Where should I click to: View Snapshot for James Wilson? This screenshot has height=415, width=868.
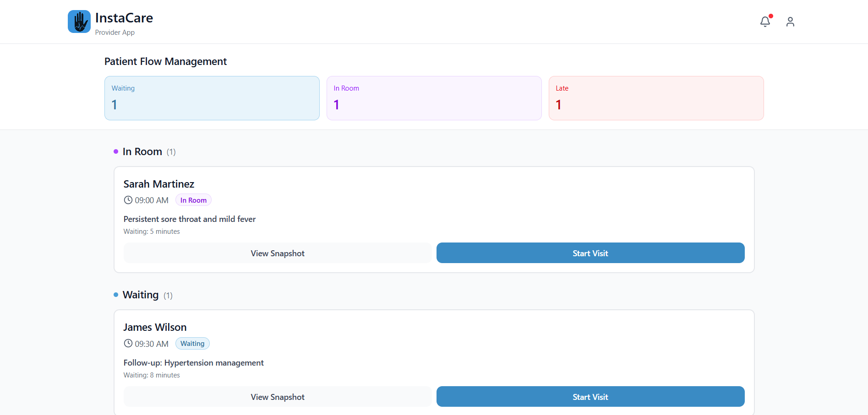[x=278, y=397]
